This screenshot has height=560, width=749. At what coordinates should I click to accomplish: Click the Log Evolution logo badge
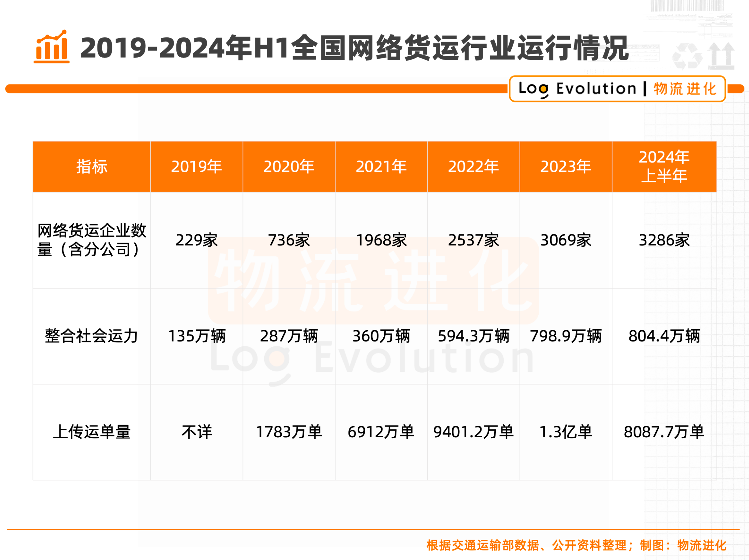pyautogui.click(x=577, y=89)
